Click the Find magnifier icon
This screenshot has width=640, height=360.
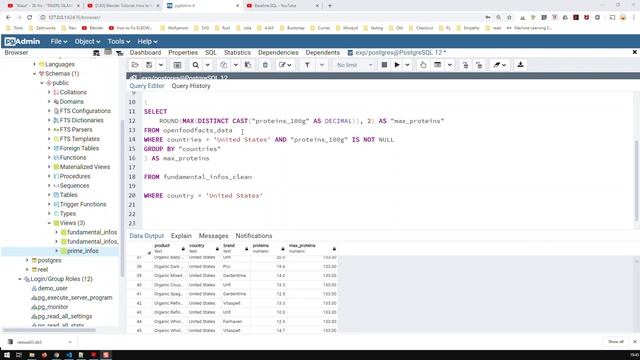tap(196, 65)
